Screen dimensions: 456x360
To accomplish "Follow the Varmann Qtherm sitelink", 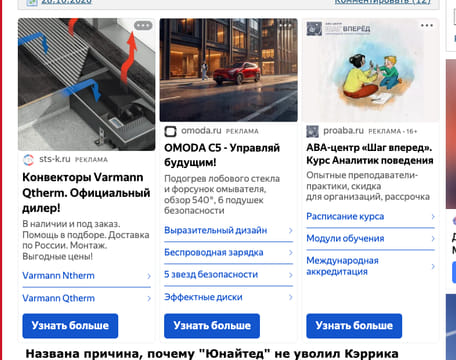I will tap(58, 298).
